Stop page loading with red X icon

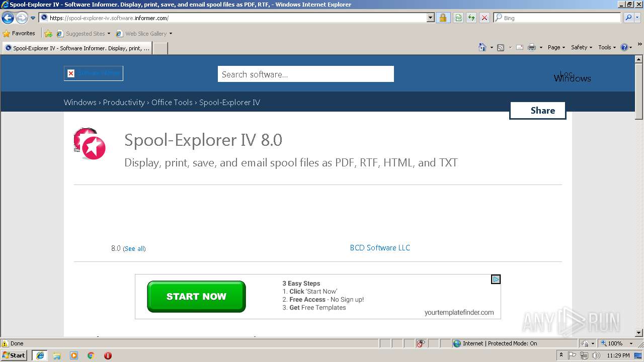[485, 18]
